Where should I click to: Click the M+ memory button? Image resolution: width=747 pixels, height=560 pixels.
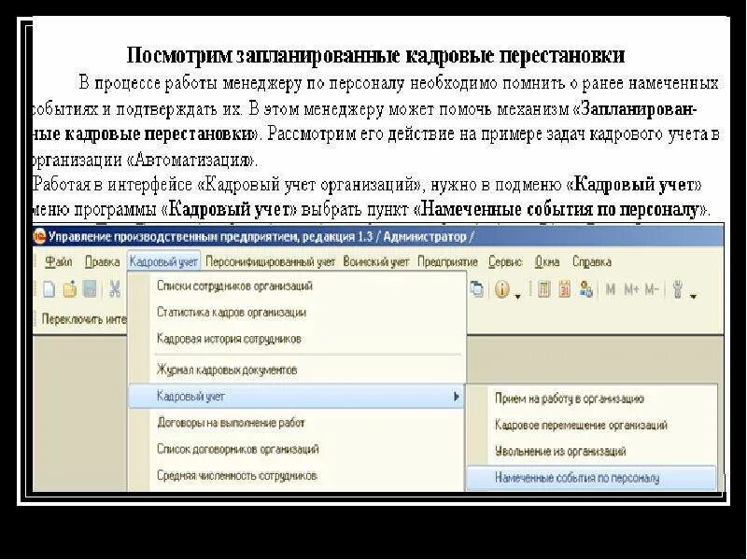click(631, 289)
